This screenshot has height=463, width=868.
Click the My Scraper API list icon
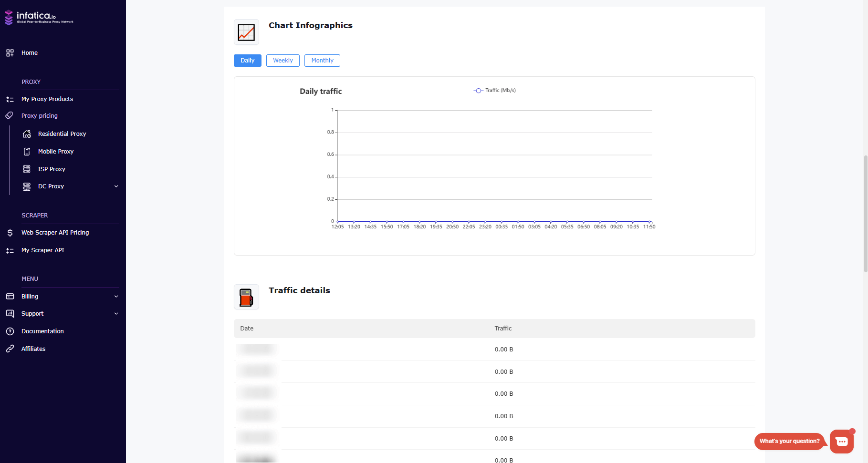[10, 250]
